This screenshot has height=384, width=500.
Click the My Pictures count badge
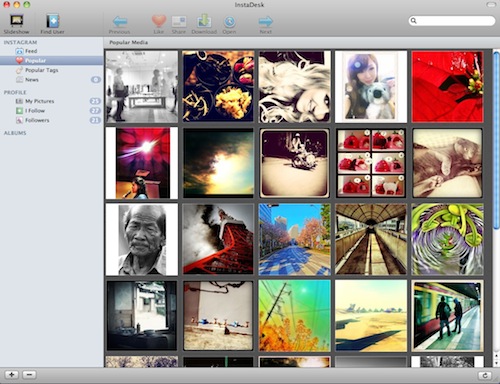coord(95,101)
